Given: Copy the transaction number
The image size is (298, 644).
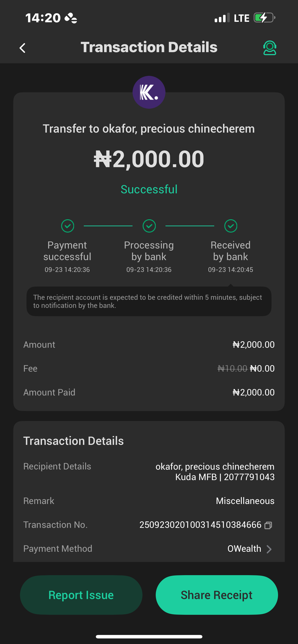Looking at the screenshot, I should (x=268, y=525).
